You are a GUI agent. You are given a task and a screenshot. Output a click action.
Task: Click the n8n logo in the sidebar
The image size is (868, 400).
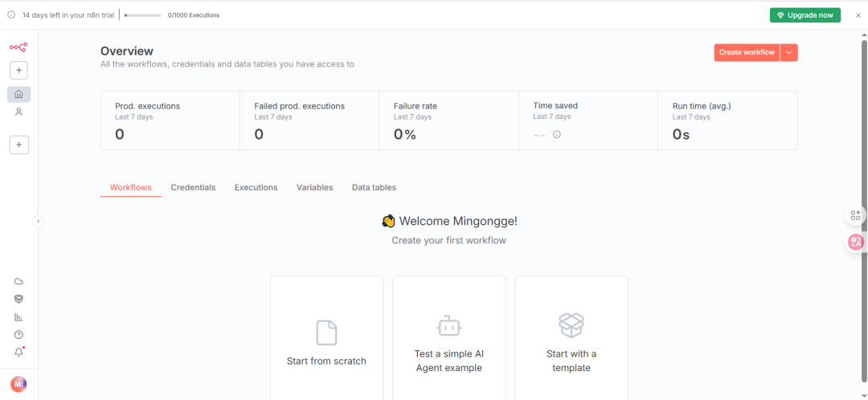(x=18, y=47)
